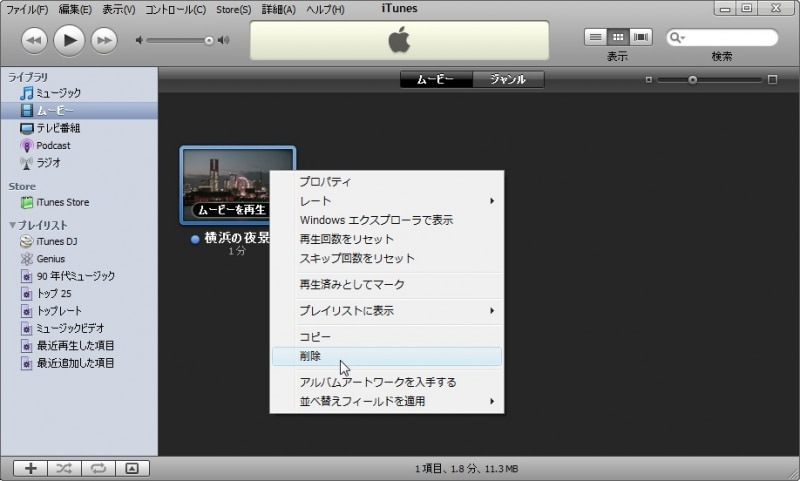Image resolution: width=800 pixels, height=481 pixels.
Task: Choose 再生回数をリセット
Action: click(x=387, y=239)
